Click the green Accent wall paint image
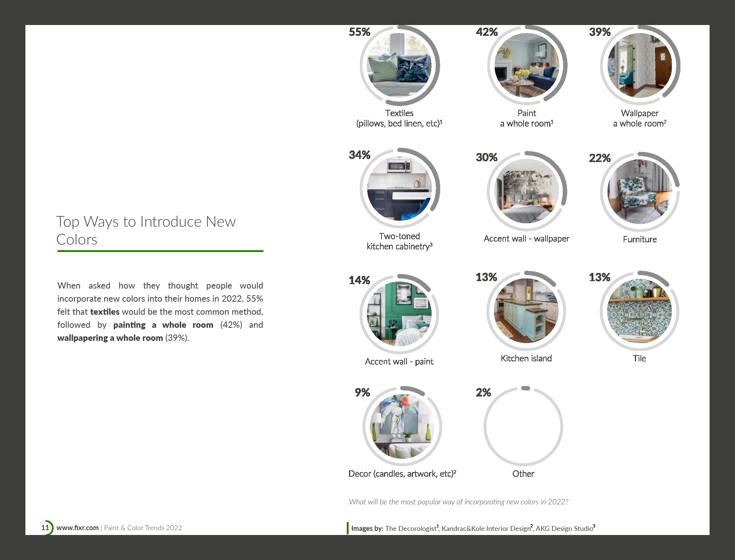 coord(399,314)
